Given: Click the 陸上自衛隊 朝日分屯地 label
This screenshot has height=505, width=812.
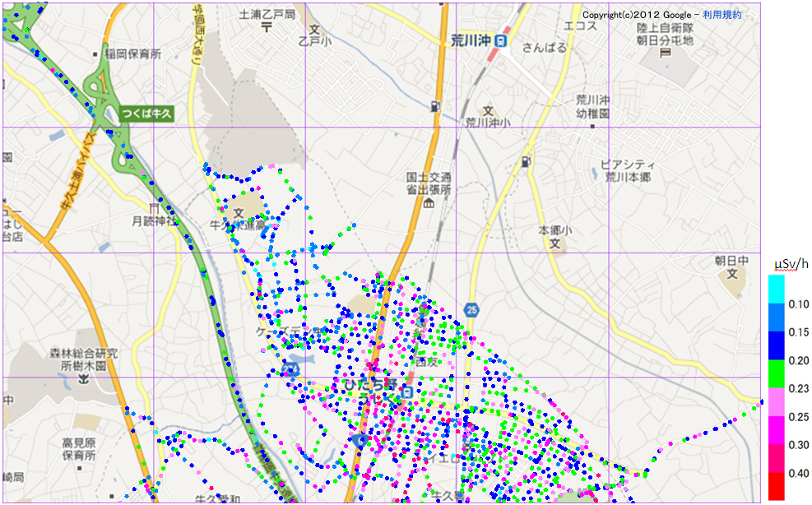Looking at the screenshot, I should click(665, 34).
